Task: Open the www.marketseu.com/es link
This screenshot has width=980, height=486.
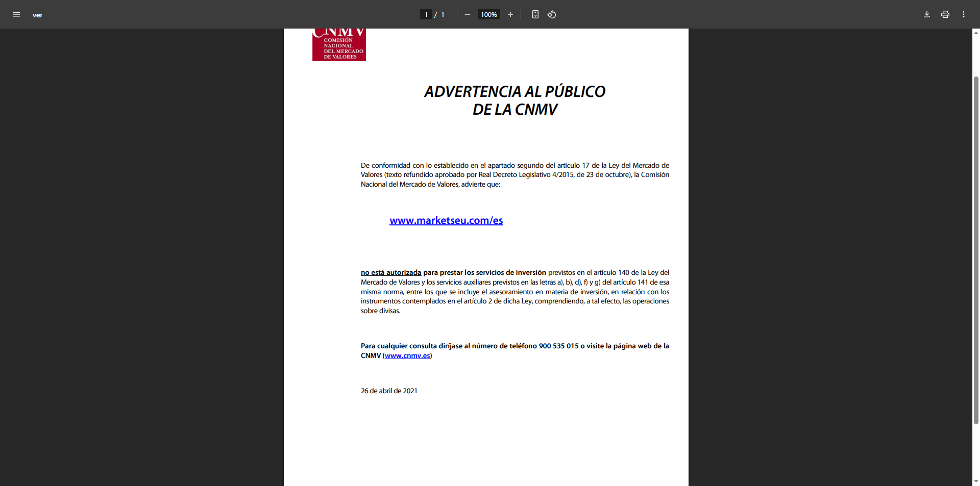Action: point(446,220)
